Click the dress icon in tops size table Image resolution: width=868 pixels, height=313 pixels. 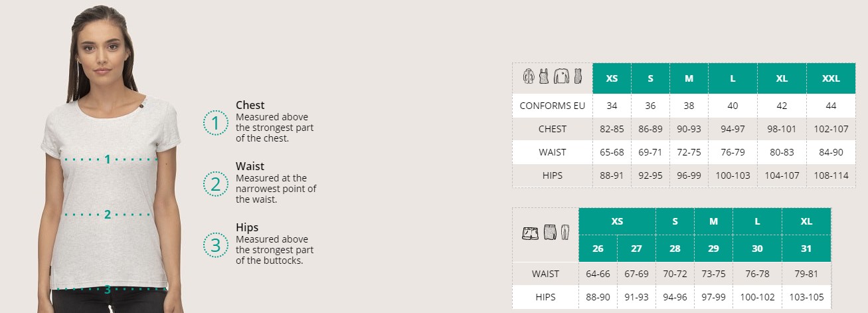[578, 76]
